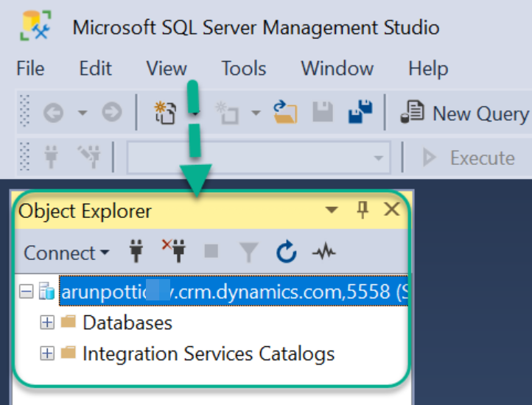Click the Connect Object Explorer plug icon

tap(136, 253)
